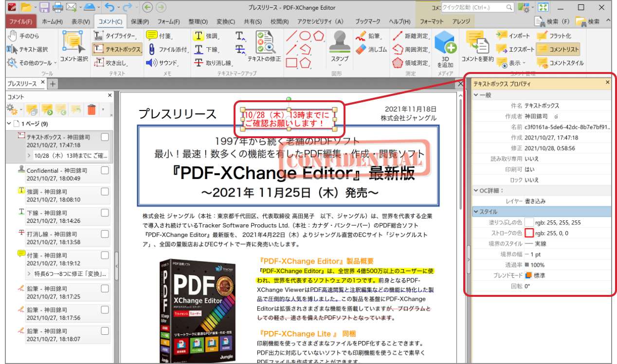Screen dimensions: 617x364
Task: Check the box for Confidential stamp comment
Action: (105, 171)
